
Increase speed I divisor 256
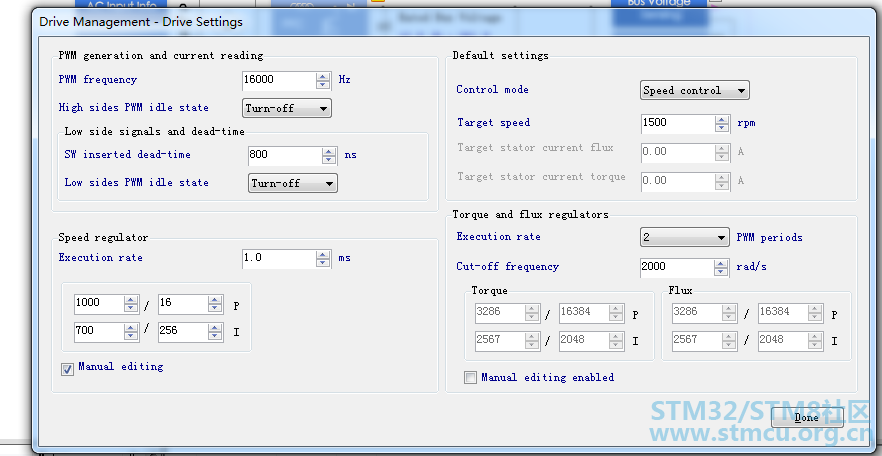215,328
